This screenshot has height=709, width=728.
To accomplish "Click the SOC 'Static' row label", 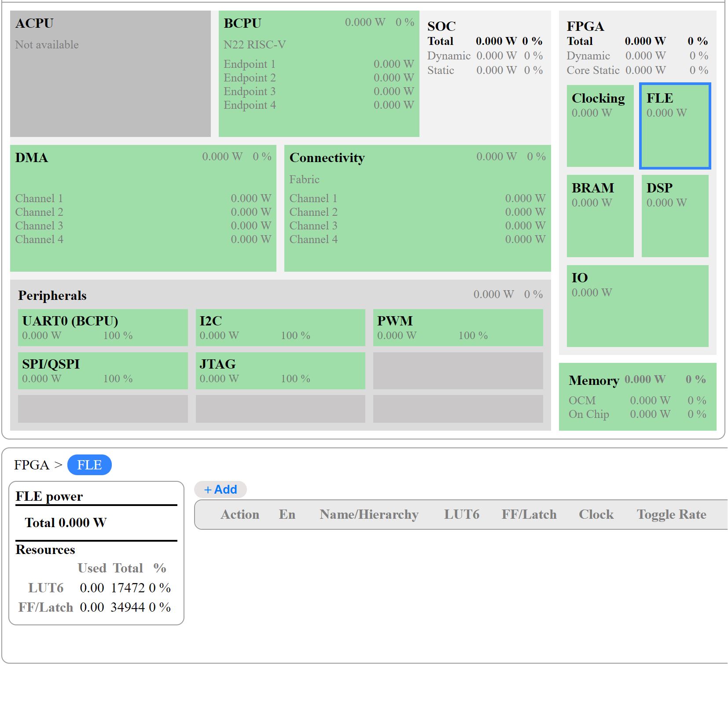I will (x=441, y=70).
